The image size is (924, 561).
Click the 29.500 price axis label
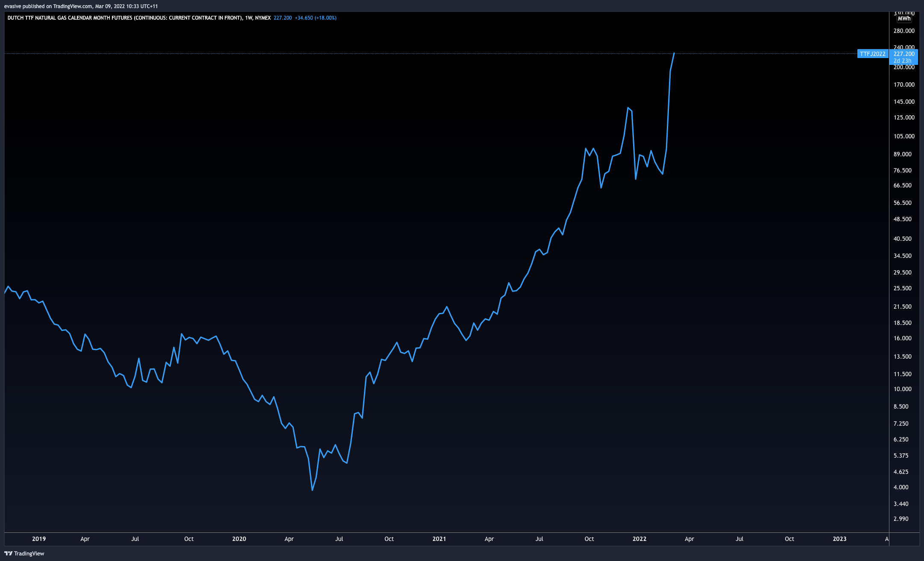[903, 272]
